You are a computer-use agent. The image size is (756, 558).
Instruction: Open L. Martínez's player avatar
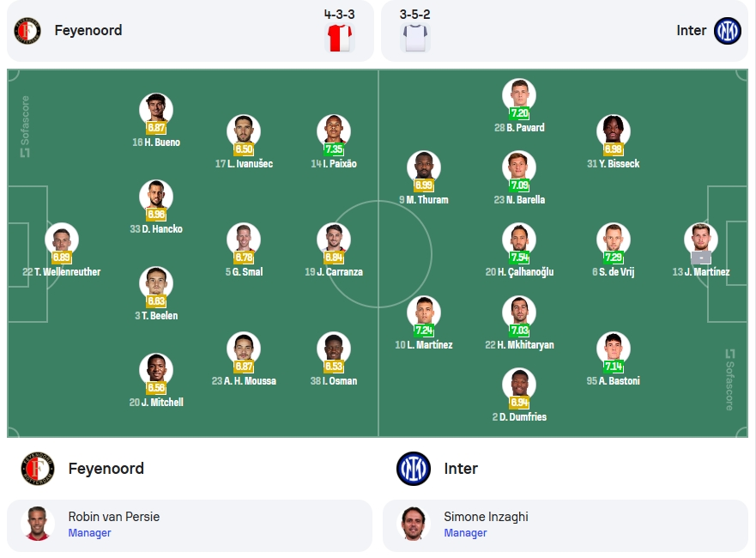tap(424, 312)
